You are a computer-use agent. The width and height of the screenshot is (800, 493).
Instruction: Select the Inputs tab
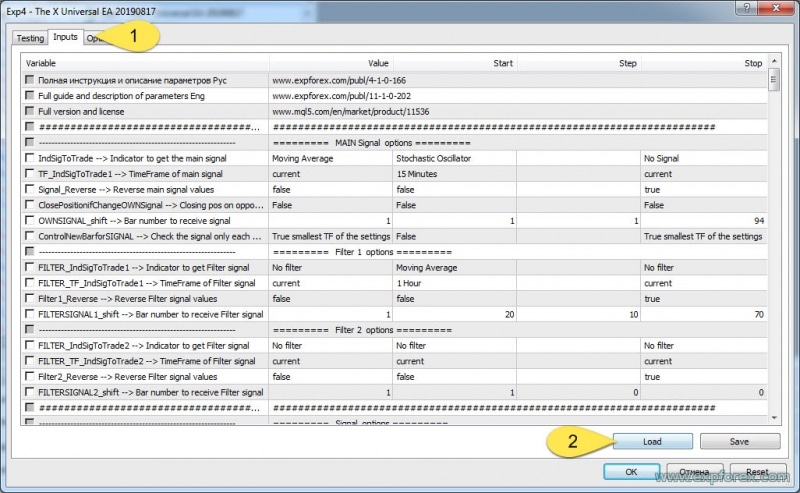(65, 38)
